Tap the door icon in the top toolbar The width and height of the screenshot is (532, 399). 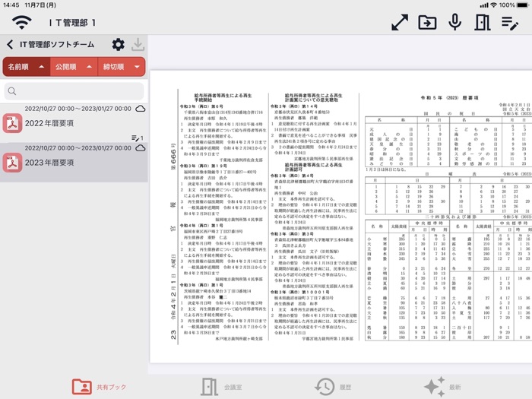pos(482,23)
